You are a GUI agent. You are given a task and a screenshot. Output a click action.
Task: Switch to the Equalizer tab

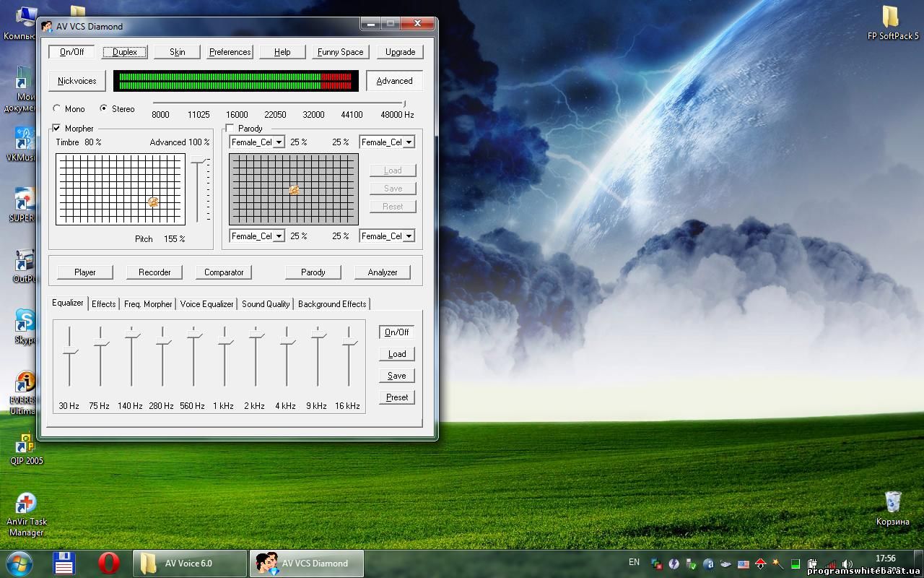pos(68,303)
